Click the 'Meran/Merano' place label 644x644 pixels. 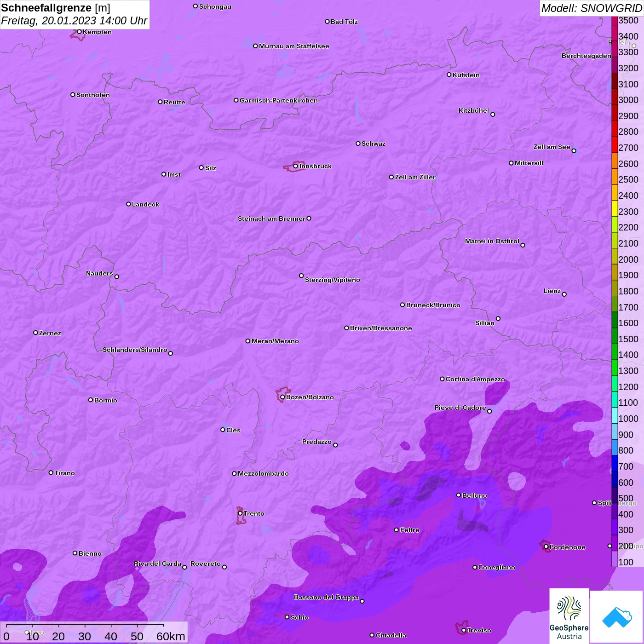point(275,341)
